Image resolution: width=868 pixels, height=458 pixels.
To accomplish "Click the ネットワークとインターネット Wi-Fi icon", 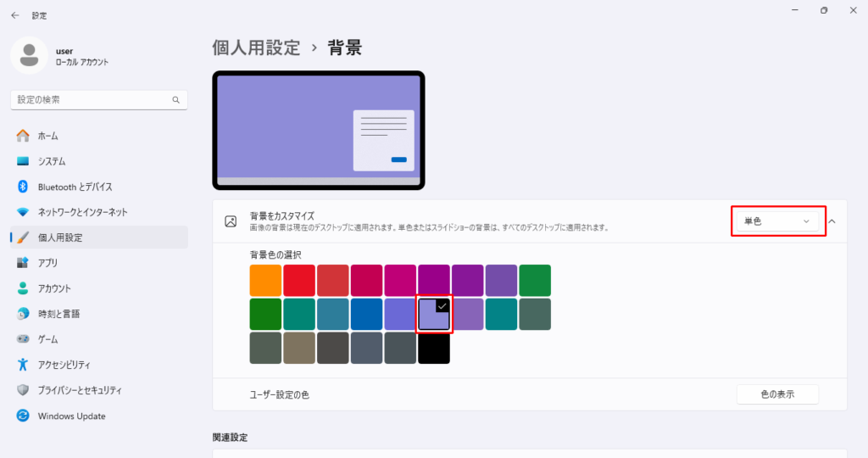I will point(23,212).
